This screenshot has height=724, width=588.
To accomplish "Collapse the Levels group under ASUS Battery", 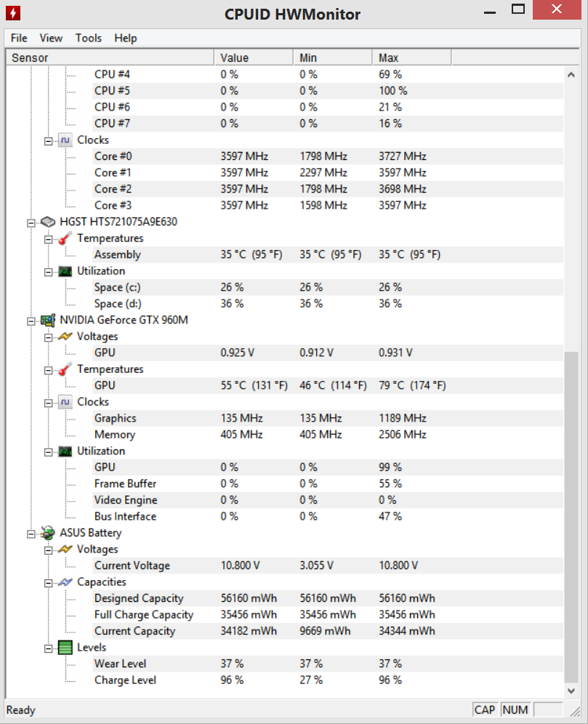I will (49, 648).
